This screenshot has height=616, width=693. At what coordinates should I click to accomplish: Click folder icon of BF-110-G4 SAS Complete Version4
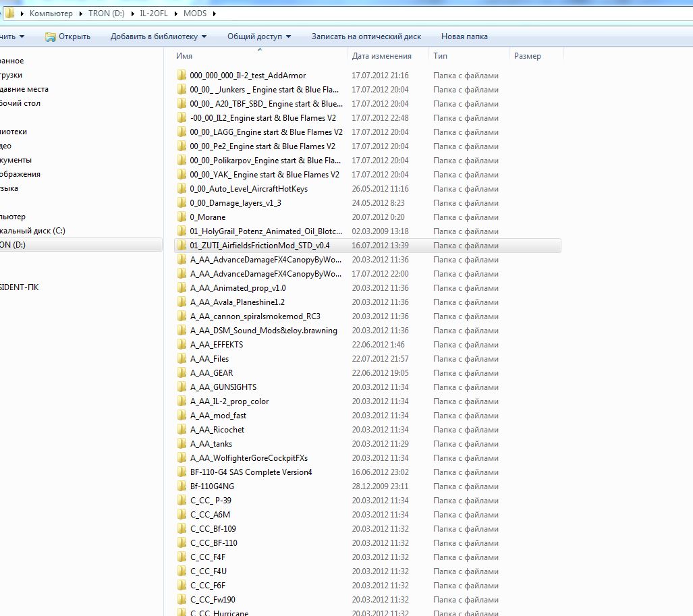tap(182, 472)
